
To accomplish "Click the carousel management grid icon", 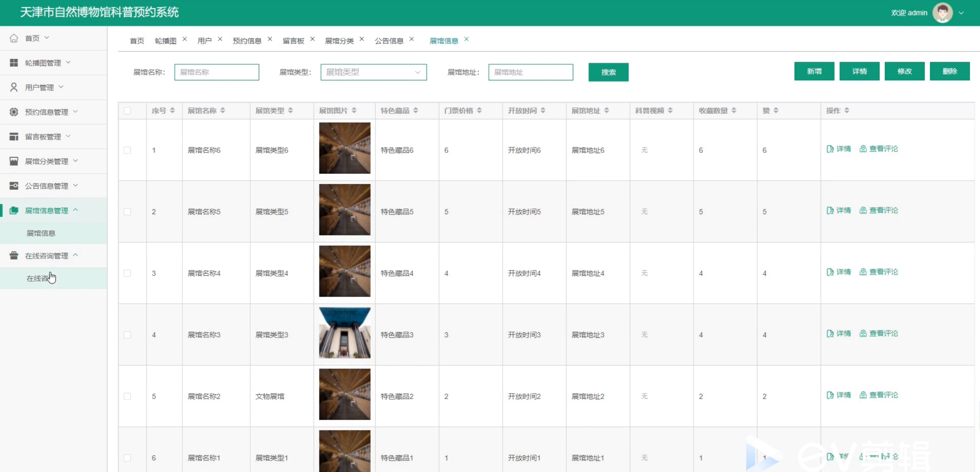I will (14, 63).
